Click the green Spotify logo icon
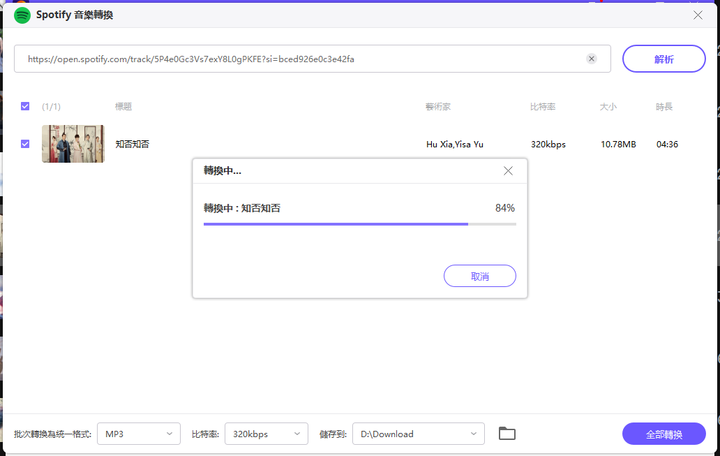 coord(22,15)
